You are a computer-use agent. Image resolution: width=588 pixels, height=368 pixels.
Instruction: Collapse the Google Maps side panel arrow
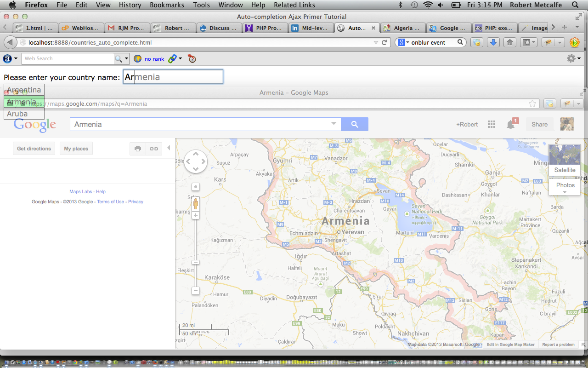point(169,148)
